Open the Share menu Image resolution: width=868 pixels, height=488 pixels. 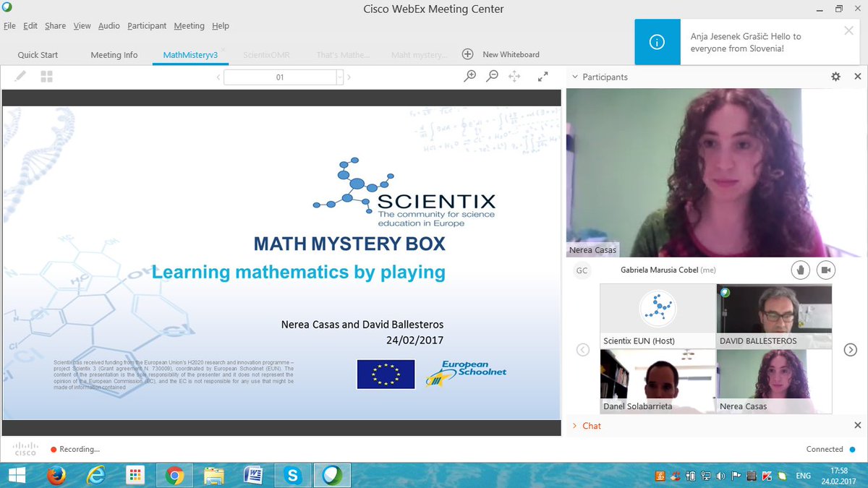(55, 25)
